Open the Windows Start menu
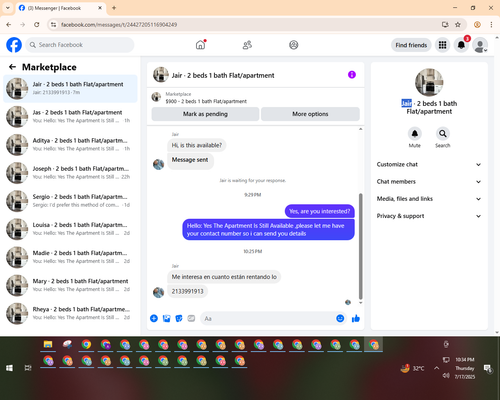 coord(9,368)
